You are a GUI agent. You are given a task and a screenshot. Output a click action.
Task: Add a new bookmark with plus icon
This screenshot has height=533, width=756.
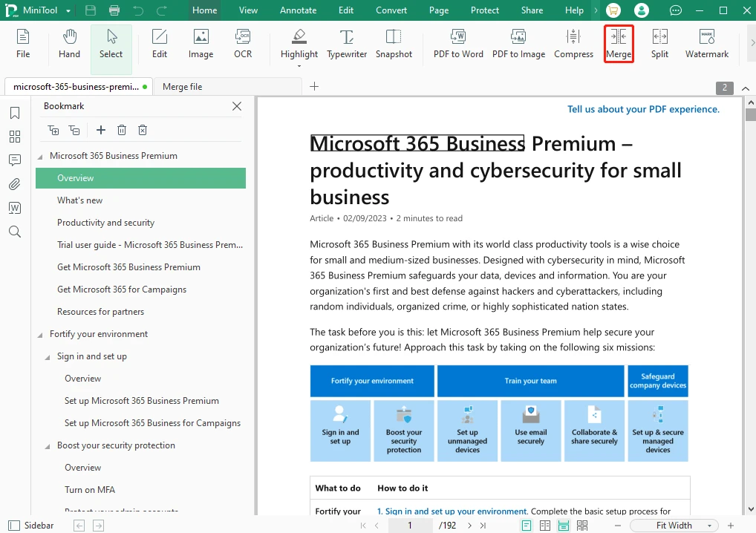101,130
